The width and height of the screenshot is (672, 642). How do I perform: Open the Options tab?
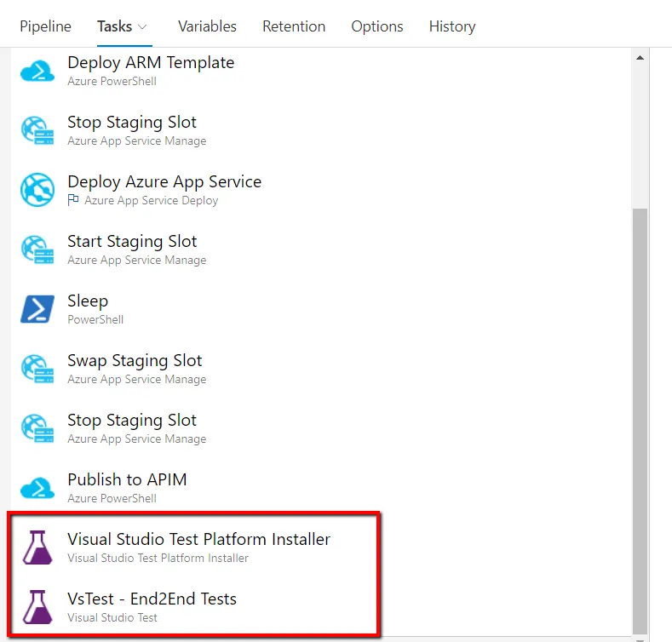(377, 26)
